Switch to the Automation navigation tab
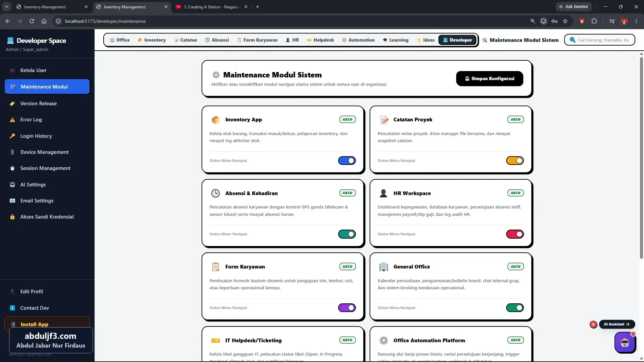 (358, 40)
